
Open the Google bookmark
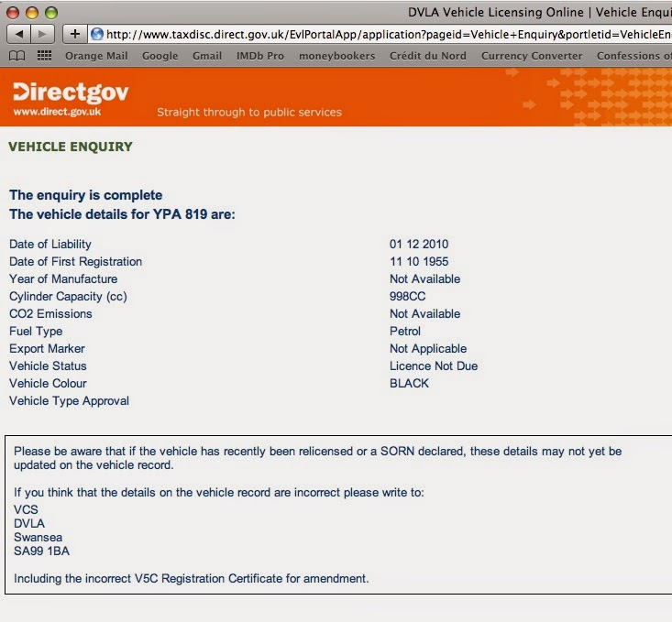coord(160,56)
